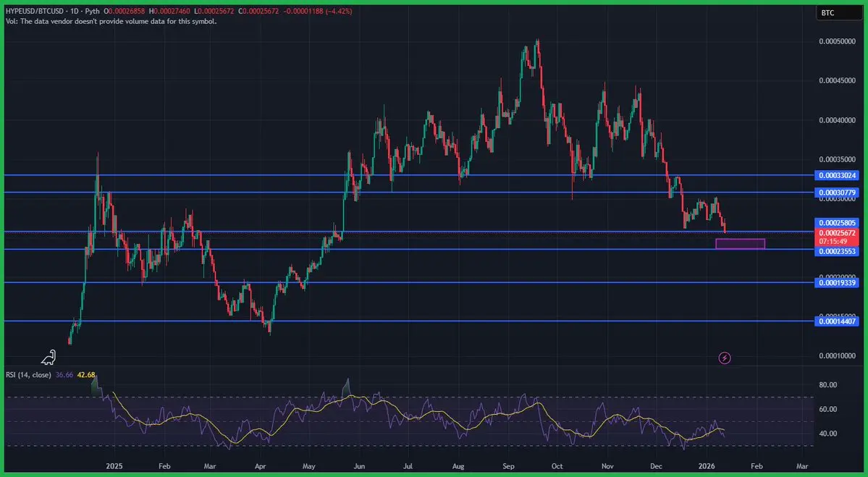Image resolution: width=868 pixels, height=477 pixels.
Task: Click the Dec label on time axis
Action: 657,466
